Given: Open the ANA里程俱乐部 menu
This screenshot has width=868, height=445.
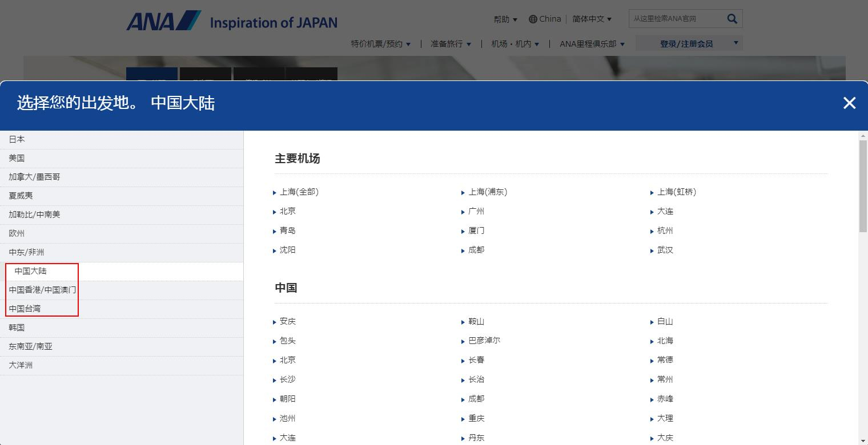Looking at the screenshot, I should (592, 43).
